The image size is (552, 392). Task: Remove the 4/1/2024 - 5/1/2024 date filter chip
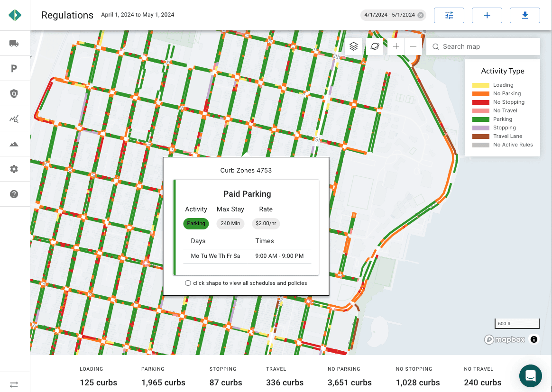pos(421,15)
